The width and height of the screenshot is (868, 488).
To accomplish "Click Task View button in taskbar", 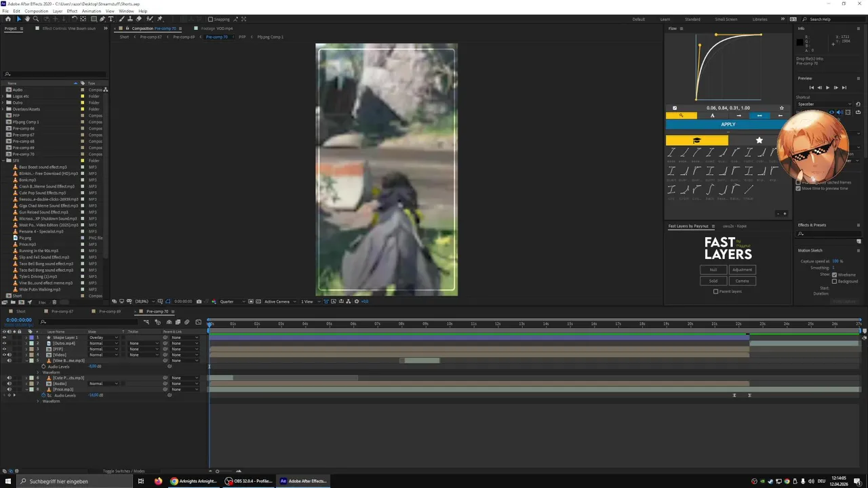I will click(x=141, y=481).
